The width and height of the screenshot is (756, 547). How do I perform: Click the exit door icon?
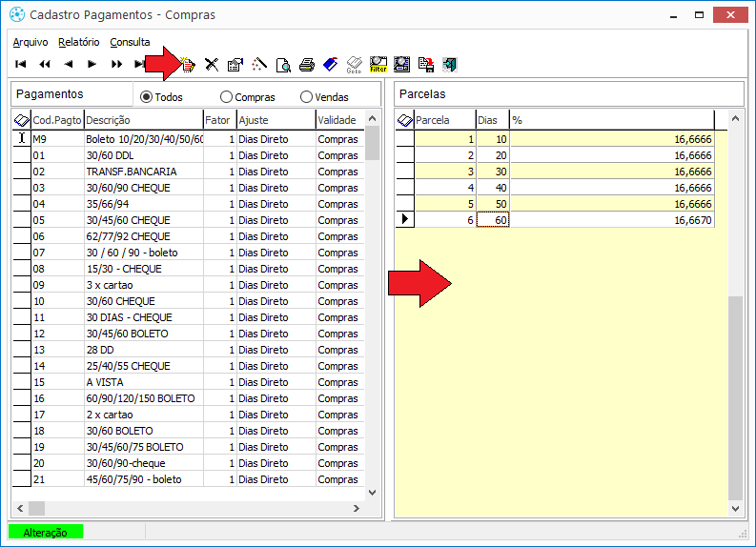(x=449, y=64)
